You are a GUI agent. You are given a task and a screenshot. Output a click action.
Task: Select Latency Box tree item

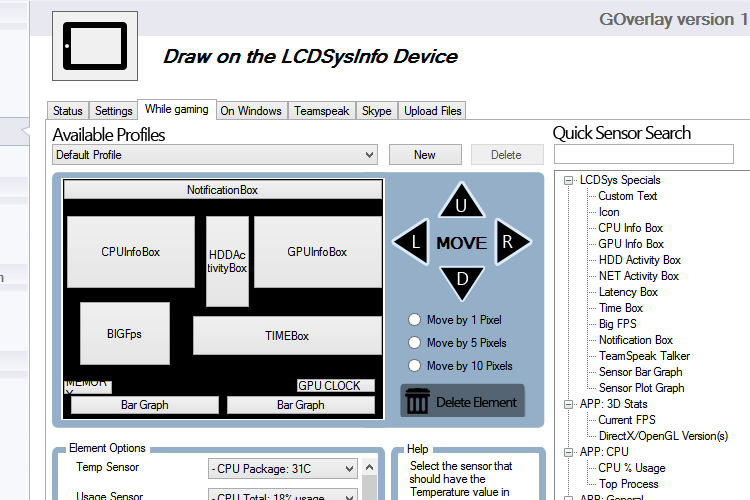coord(628,292)
